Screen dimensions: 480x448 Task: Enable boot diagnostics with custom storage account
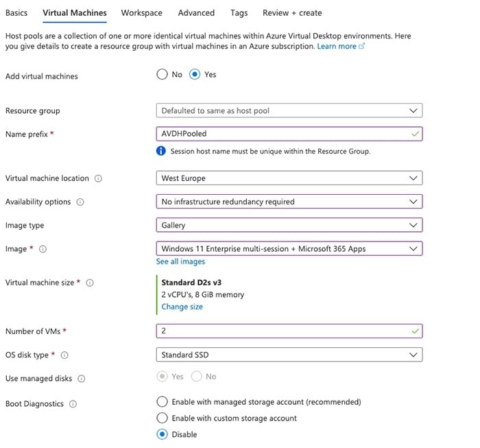[162, 418]
